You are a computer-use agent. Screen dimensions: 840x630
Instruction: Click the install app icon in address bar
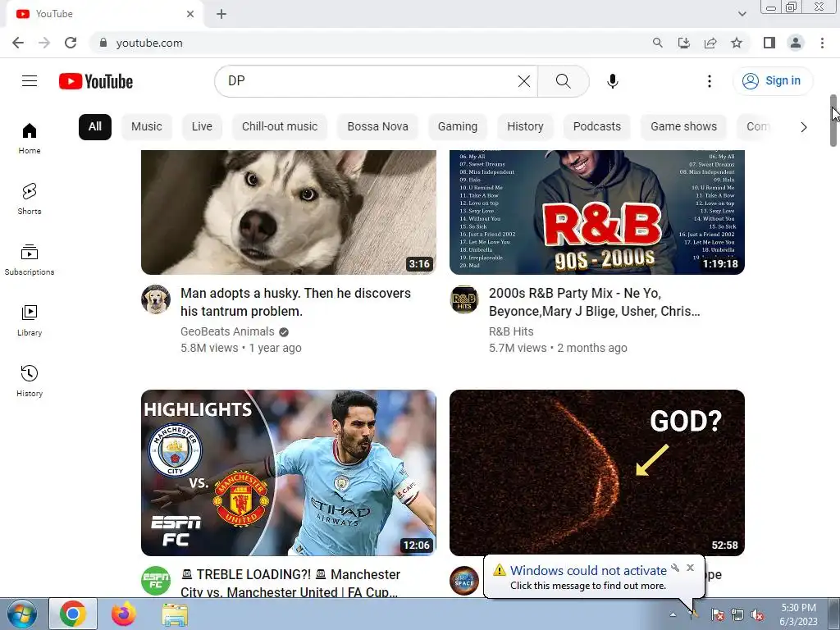pos(683,43)
